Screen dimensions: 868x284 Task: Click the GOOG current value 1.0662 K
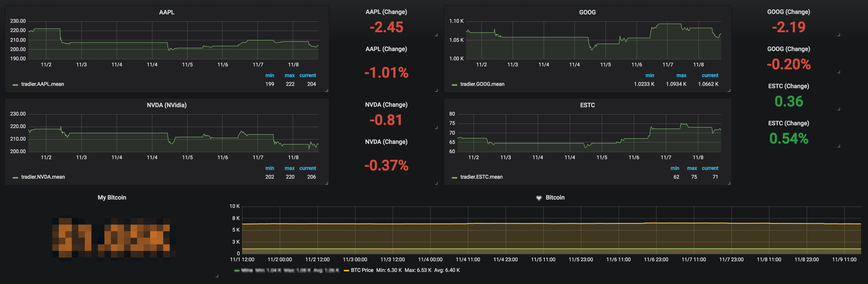point(708,84)
